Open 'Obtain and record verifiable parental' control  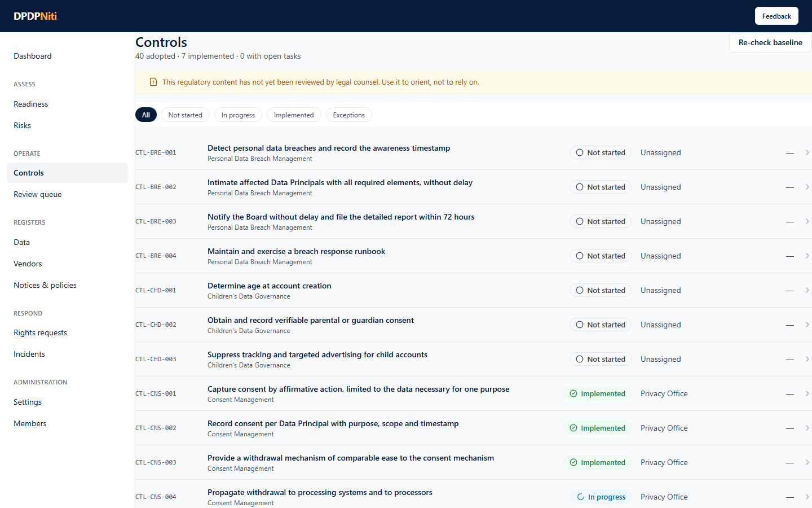pos(311,320)
